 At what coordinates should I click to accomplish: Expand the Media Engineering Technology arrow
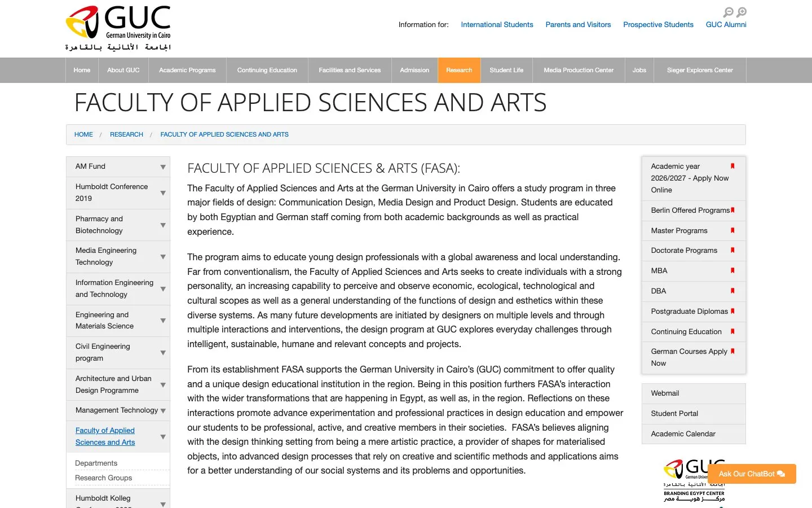coord(163,257)
